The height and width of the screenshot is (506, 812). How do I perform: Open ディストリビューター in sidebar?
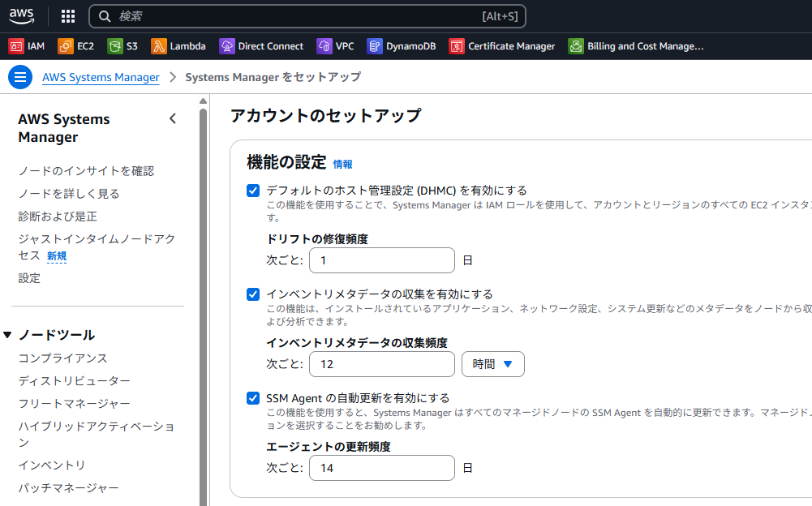[x=74, y=381]
